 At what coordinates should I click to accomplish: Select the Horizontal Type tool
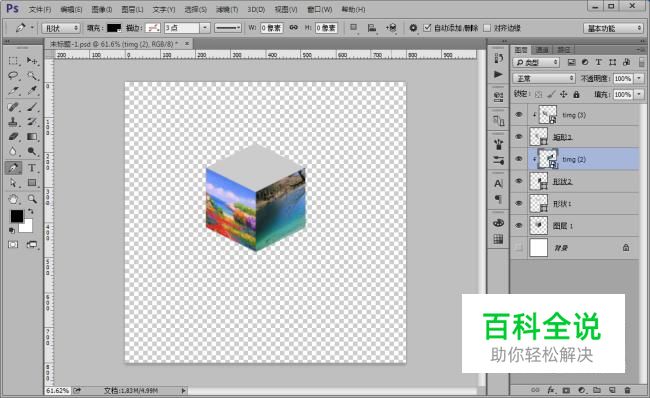click(32, 168)
